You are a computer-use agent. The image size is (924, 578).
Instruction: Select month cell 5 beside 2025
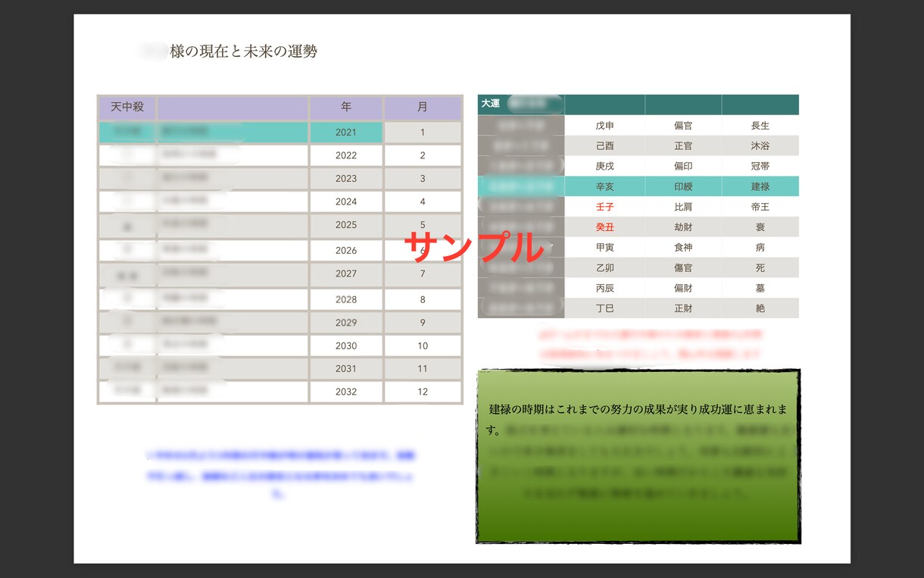tap(423, 225)
